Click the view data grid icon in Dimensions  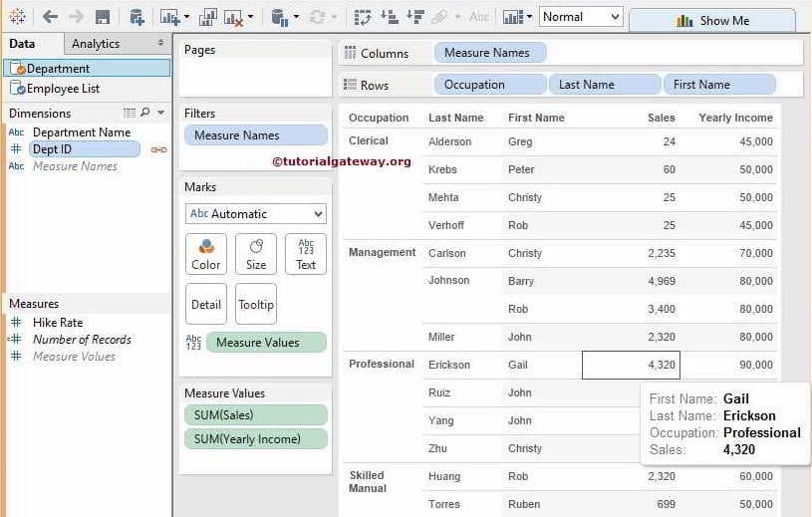tap(130, 113)
